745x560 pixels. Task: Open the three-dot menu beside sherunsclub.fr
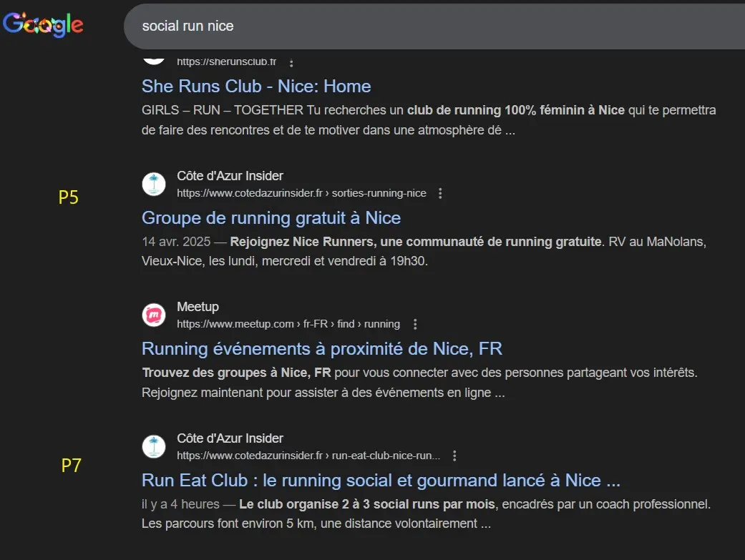point(291,62)
